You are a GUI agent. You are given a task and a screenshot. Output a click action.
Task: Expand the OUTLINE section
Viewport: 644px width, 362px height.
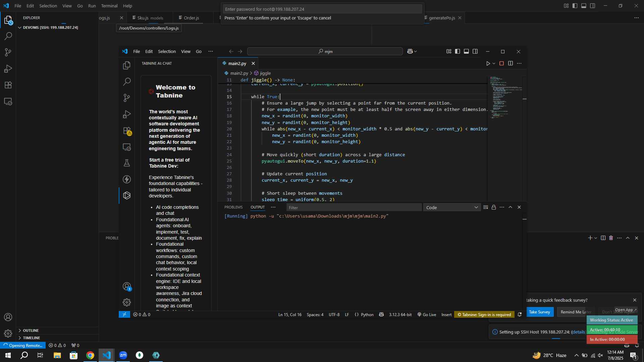[x=57, y=330]
